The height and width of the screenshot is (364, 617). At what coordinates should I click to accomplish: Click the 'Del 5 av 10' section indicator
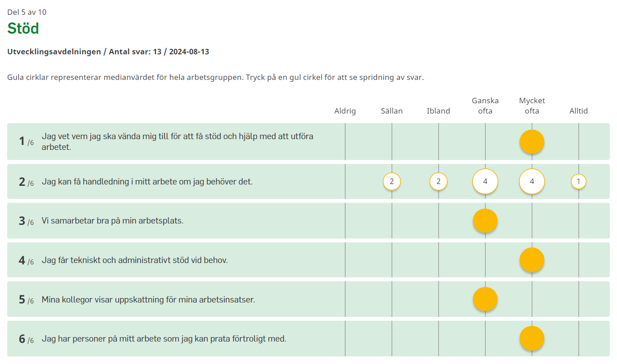tap(27, 12)
